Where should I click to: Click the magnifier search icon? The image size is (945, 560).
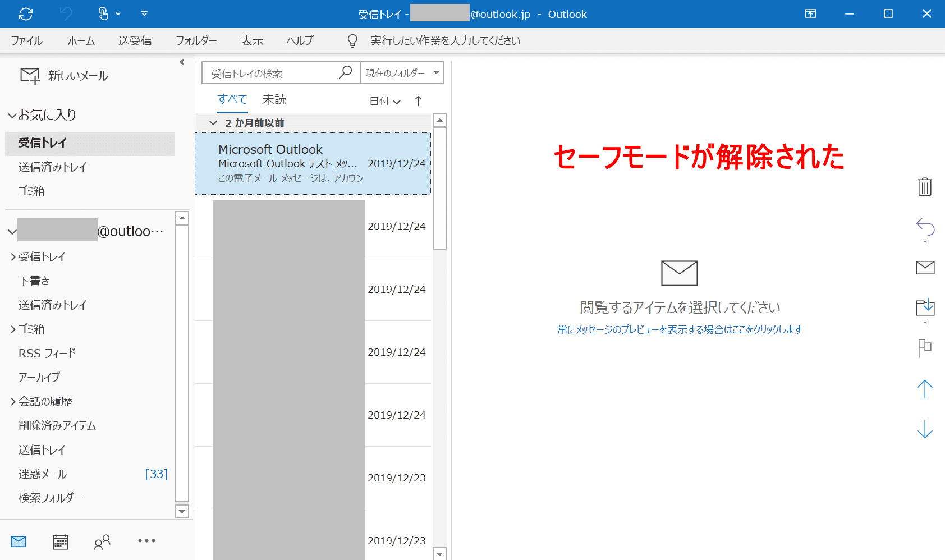(346, 72)
